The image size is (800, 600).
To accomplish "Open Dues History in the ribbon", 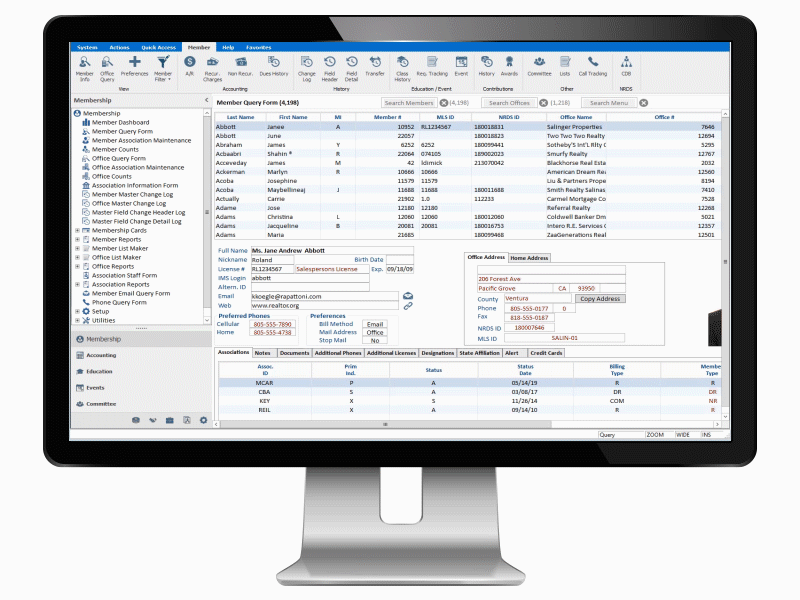I will (x=273, y=64).
